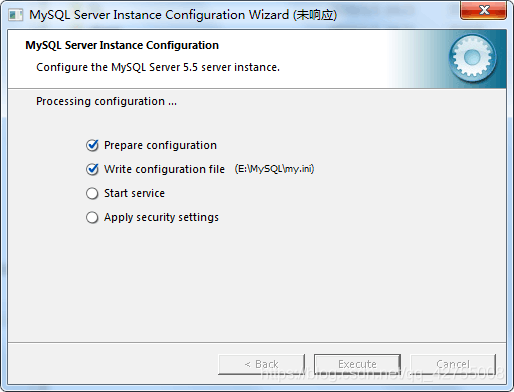Click 'Configure the MySQL Server 5.5' subtitle
Screen dimensions: 514x392
(158, 67)
